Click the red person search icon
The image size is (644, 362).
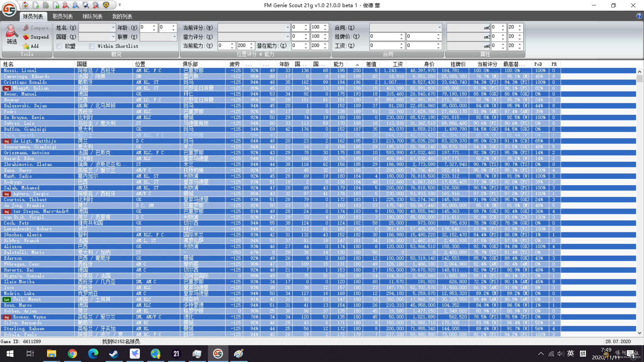pos(66,5)
